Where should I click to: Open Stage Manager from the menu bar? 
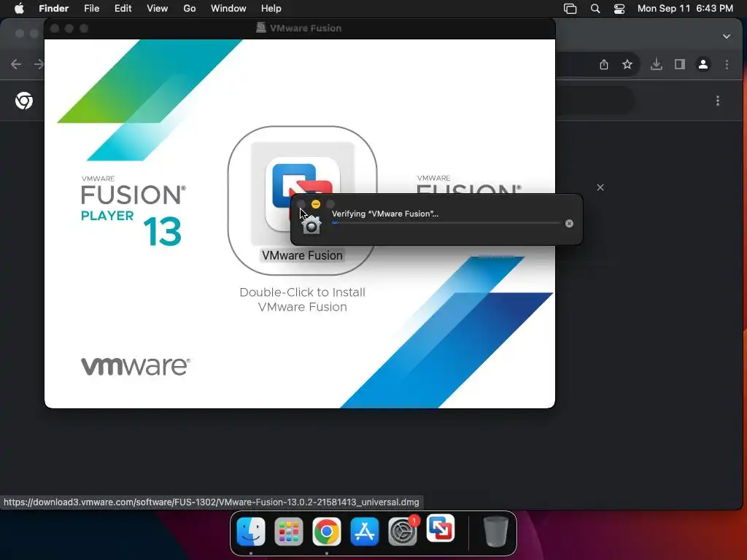tap(570, 9)
